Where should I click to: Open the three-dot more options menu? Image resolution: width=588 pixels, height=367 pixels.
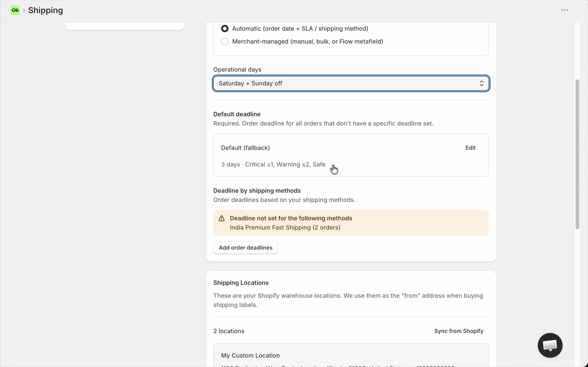(x=565, y=10)
